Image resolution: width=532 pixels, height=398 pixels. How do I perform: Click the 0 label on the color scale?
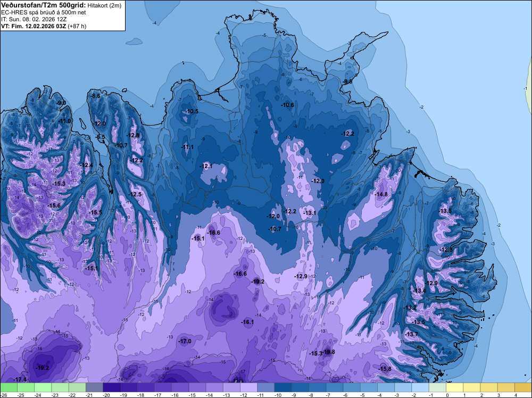[447, 395]
